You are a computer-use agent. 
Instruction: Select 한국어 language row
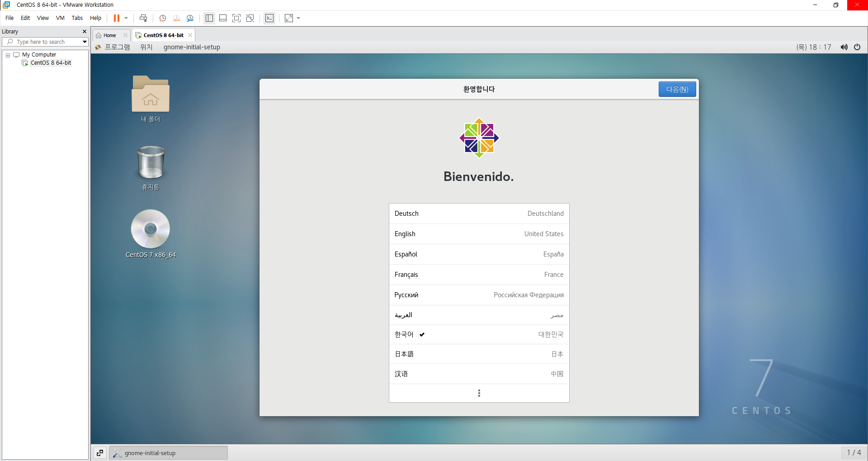click(479, 334)
